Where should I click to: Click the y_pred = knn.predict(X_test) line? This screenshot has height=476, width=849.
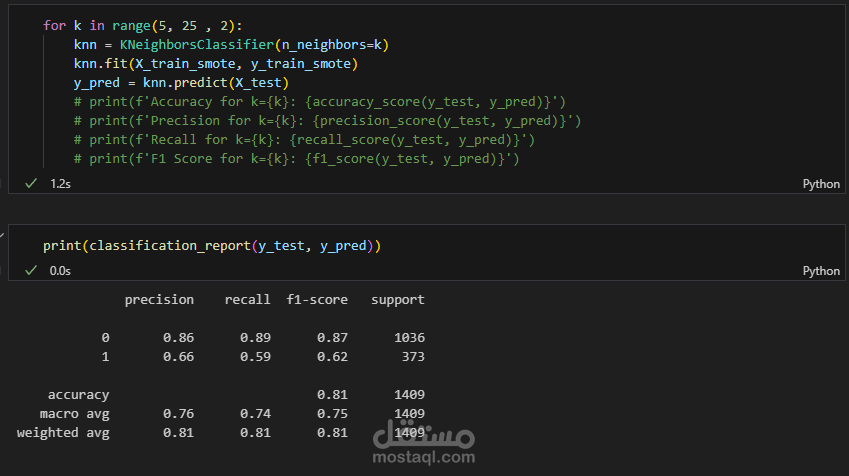[181, 82]
